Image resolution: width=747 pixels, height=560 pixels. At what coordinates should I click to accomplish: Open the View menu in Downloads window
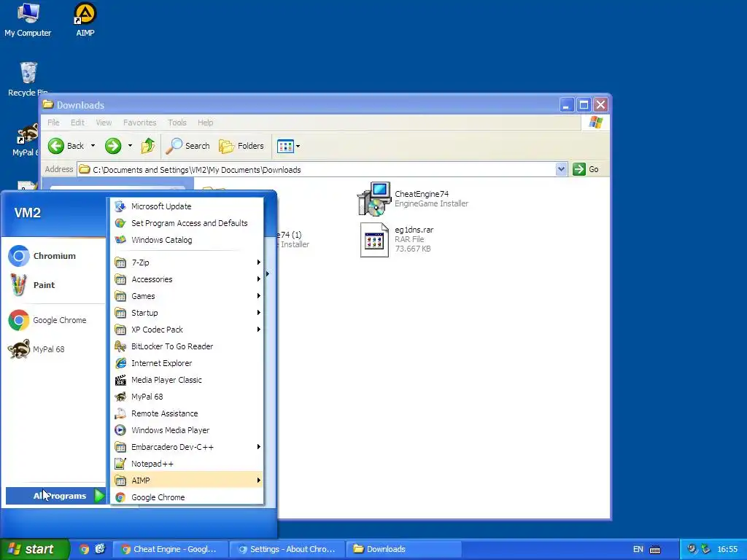[104, 122]
